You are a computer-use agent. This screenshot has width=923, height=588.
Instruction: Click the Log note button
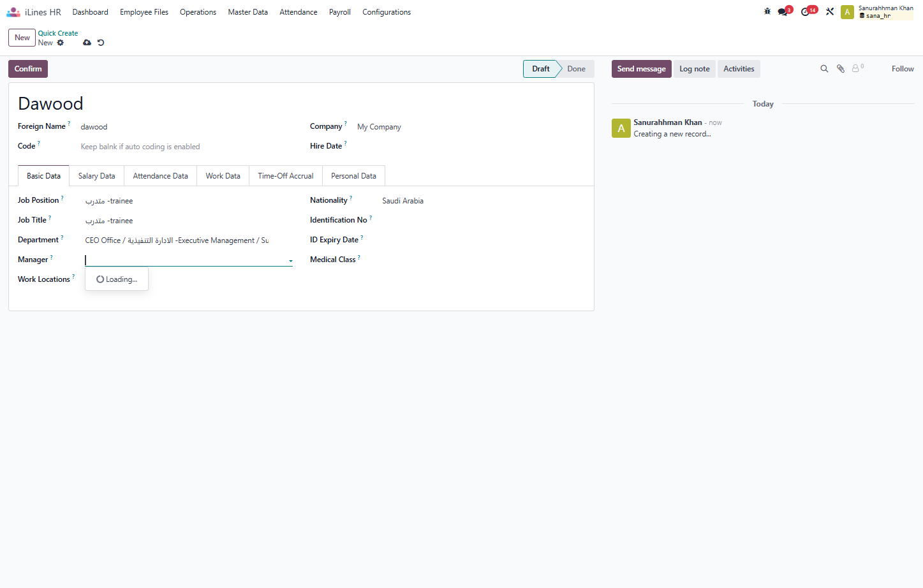click(x=695, y=69)
